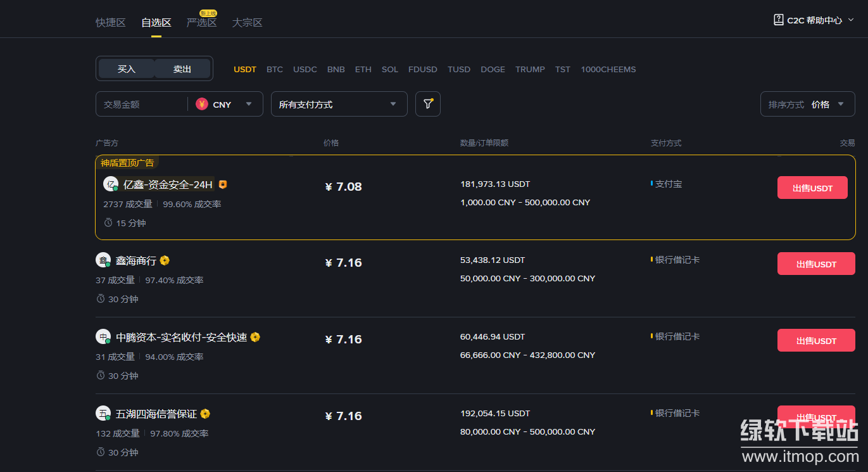Select the ETH coin option
Image resolution: width=868 pixels, height=472 pixels.
[363, 70]
